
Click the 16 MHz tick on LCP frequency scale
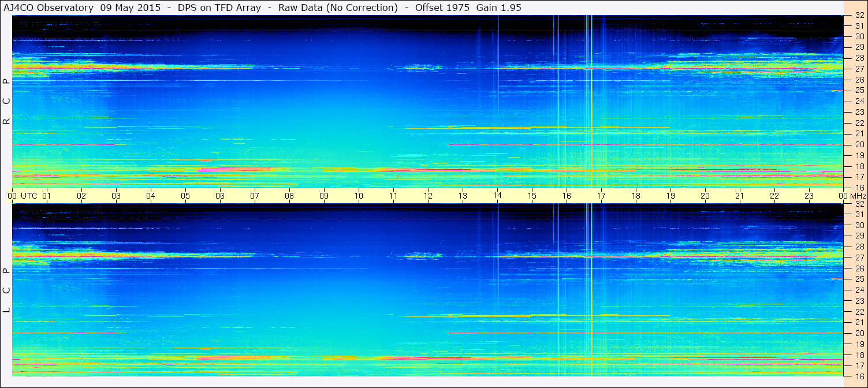tap(859, 376)
